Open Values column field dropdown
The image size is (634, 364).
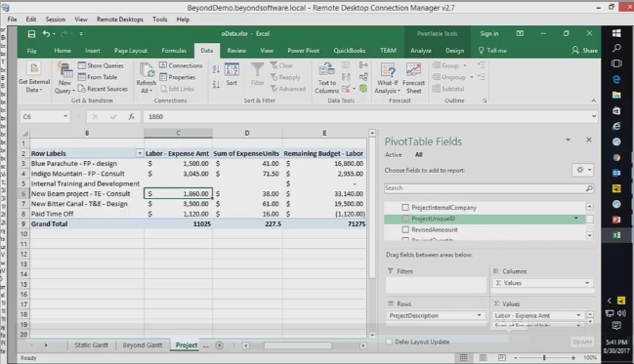[587, 283]
